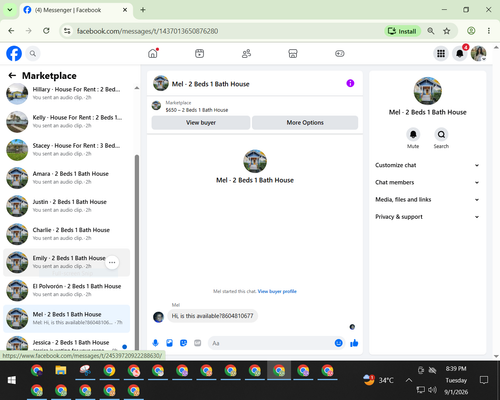Image resolution: width=500 pixels, height=400 pixels.
Task: Select the Messenger | Facebook browser tab
Action: (x=76, y=10)
